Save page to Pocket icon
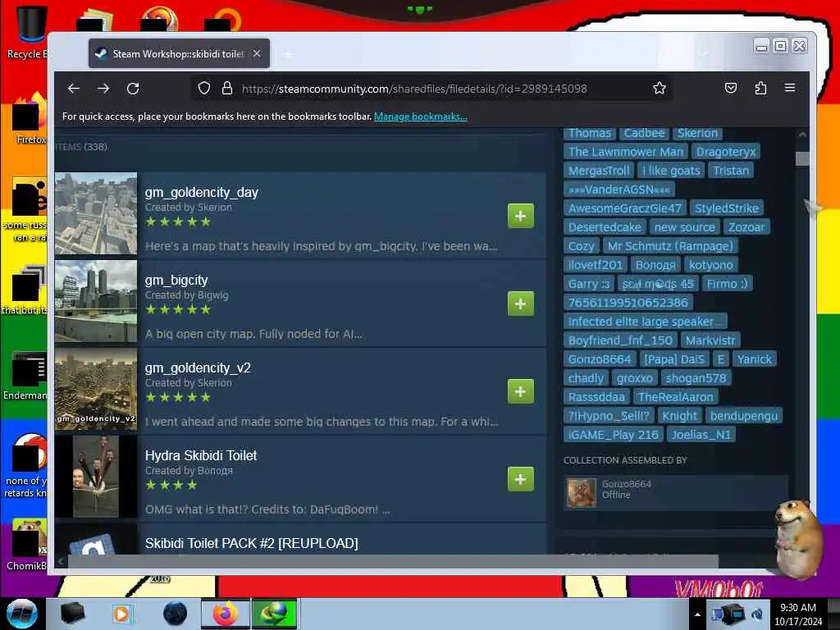This screenshot has height=630, width=840. click(731, 88)
